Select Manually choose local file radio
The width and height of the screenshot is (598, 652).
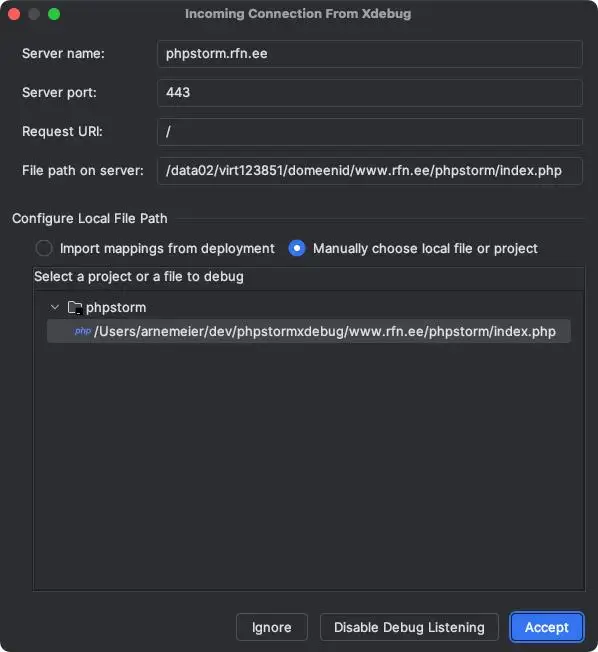pyautogui.click(x=297, y=248)
